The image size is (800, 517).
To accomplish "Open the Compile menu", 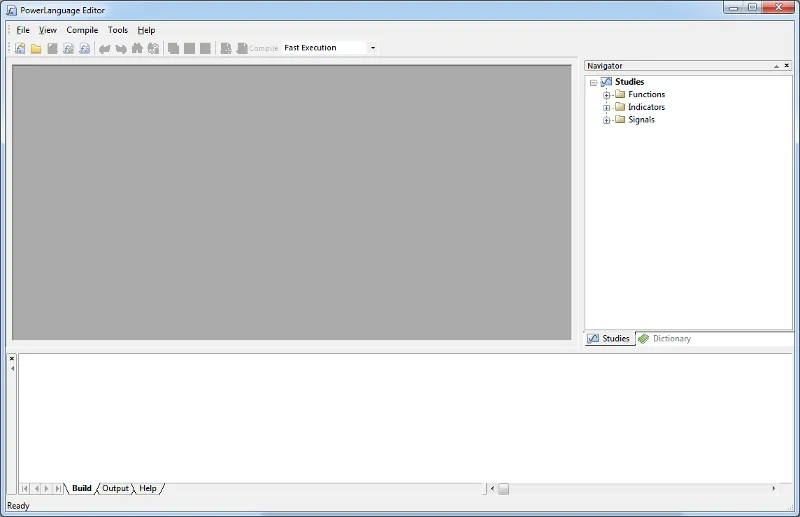I will [x=82, y=30].
